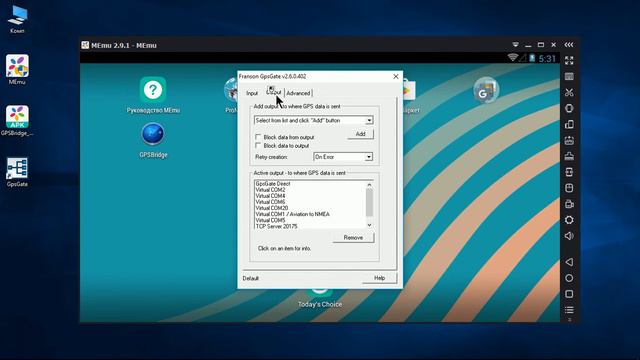
Task: Click the Android battery status icon
Action: (x=532, y=58)
